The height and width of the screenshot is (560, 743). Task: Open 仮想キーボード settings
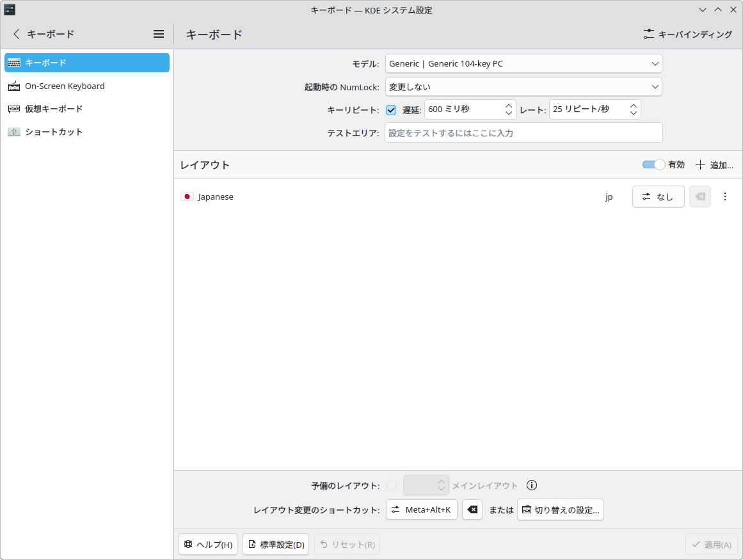pyautogui.click(x=86, y=109)
